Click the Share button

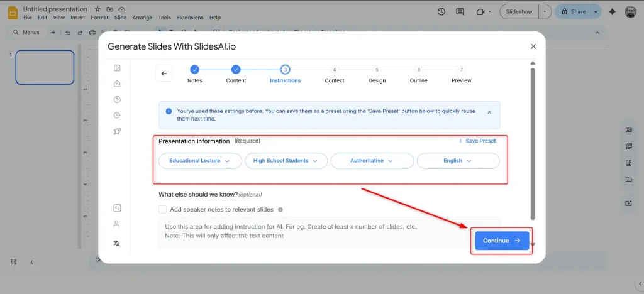(574, 12)
